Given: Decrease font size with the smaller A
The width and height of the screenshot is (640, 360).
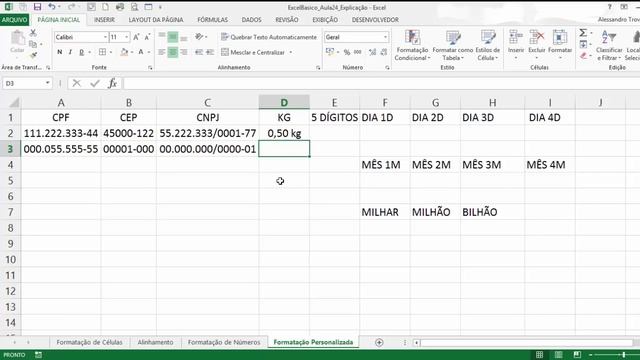Looking at the screenshot, I should click(x=147, y=37).
